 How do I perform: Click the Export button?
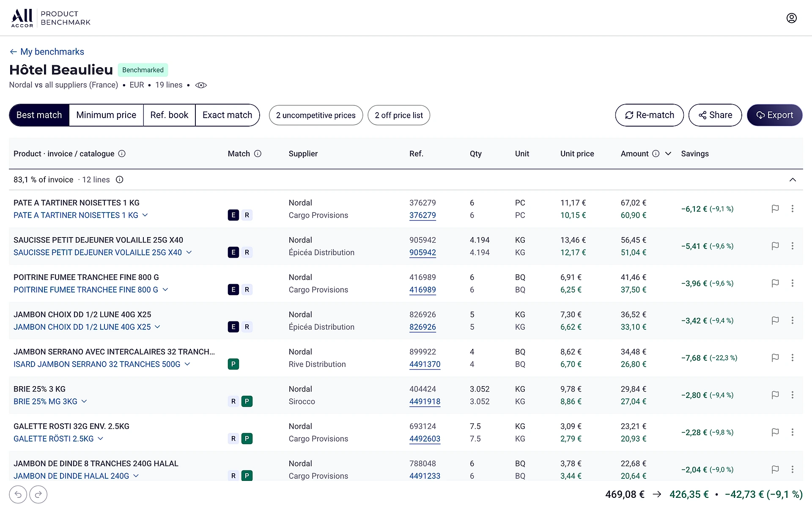point(775,115)
